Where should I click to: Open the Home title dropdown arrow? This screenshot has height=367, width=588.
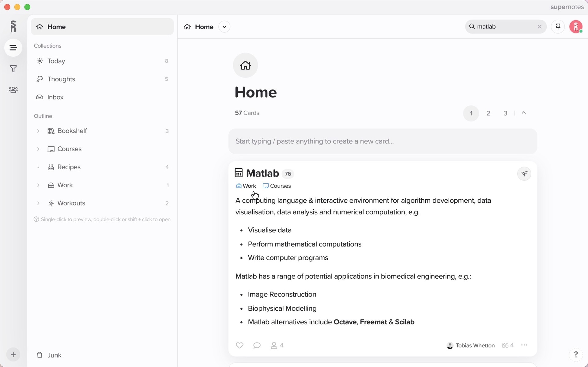tap(224, 27)
